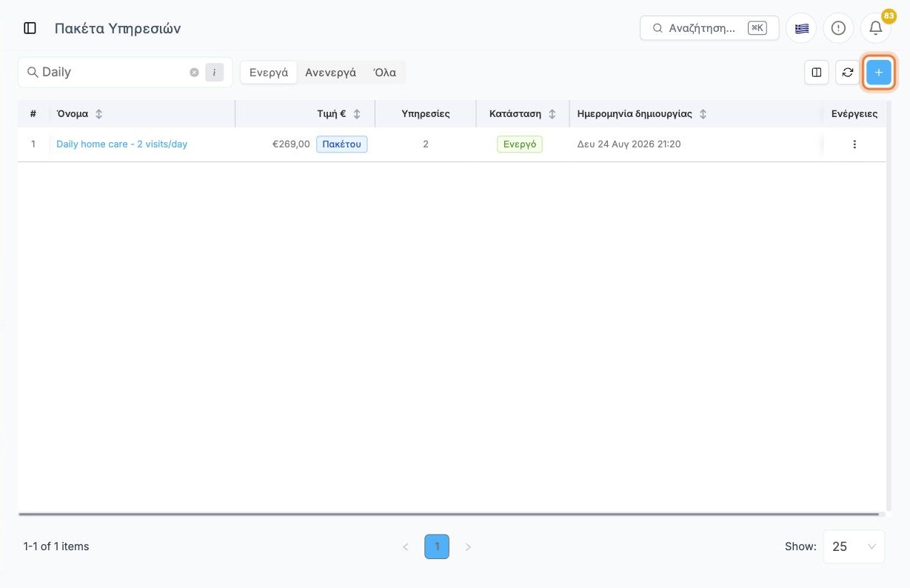The width and height of the screenshot is (910, 588).
Task: Click the Δευ 24 Αυγ 2026 date cell
Action: (x=629, y=144)
